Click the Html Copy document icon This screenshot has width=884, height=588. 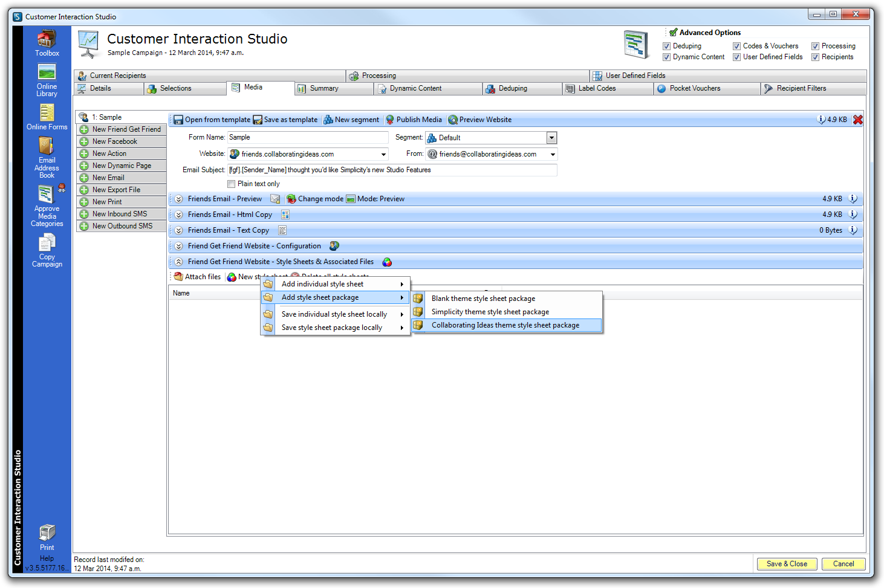pyautogui.click(x=285, y=215)
